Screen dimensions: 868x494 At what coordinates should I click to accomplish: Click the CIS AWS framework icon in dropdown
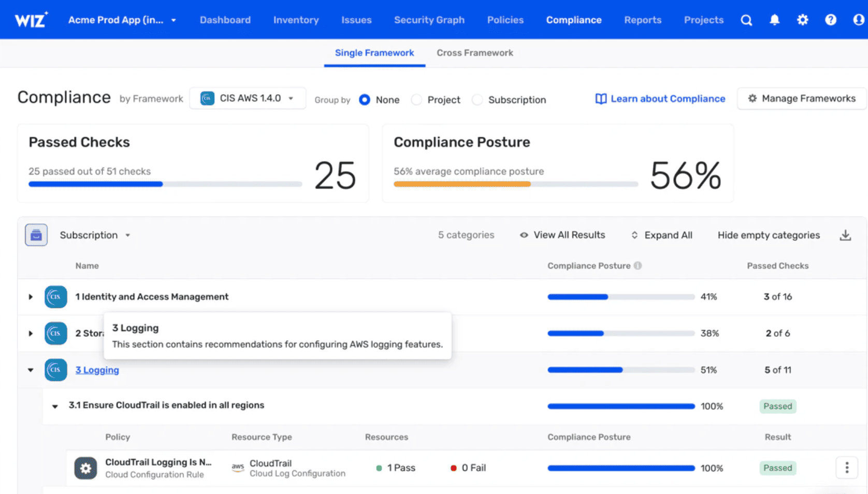(x=207, y=98)
